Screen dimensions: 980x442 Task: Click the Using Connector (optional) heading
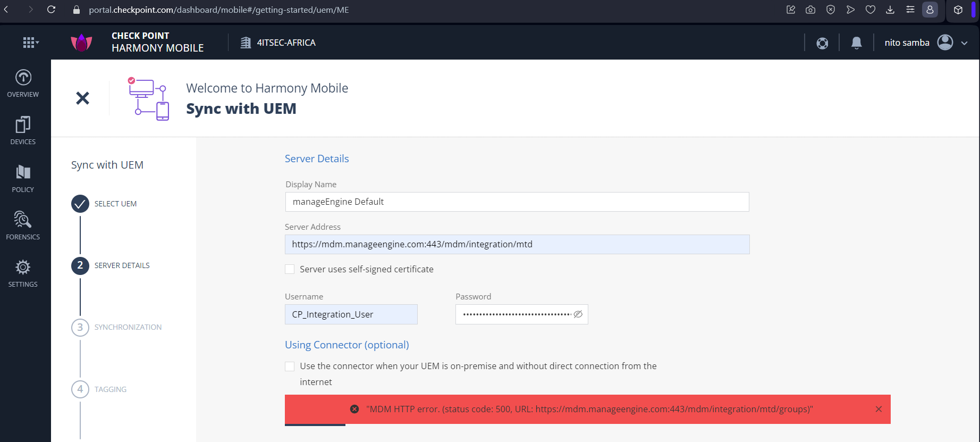347,345
